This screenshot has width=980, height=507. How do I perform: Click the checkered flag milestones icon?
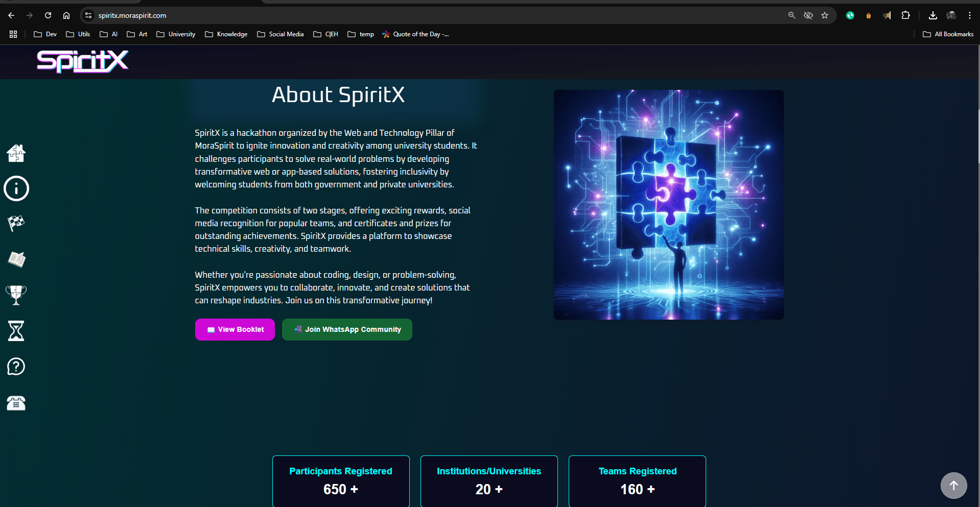(x=16, y=223)
